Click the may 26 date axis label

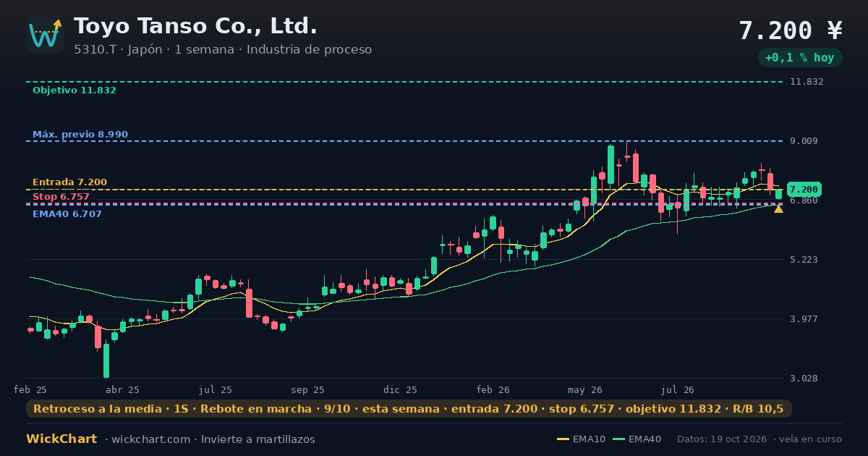coord(585,389)
